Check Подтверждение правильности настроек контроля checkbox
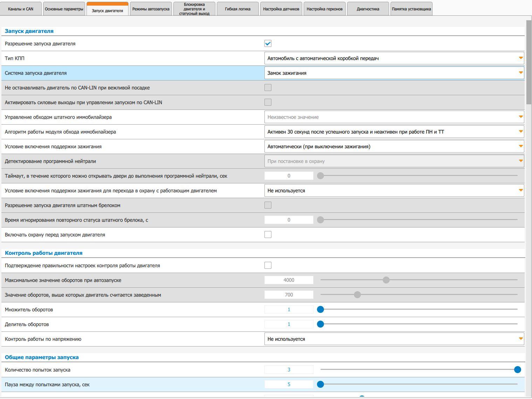 [268, 265]
